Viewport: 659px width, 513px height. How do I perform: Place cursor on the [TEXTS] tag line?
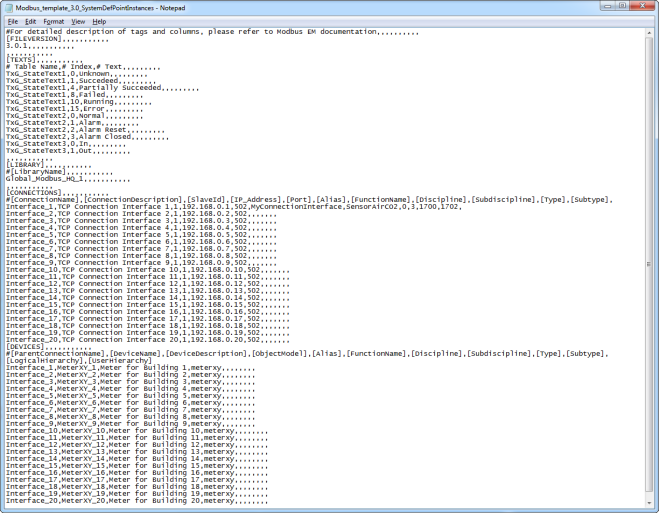coord(22,59)
